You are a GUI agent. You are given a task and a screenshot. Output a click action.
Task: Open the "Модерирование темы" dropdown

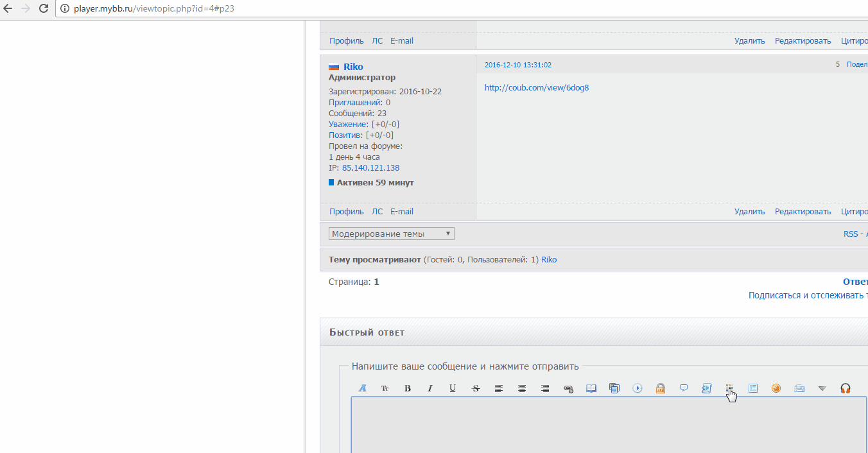[391, 234]
